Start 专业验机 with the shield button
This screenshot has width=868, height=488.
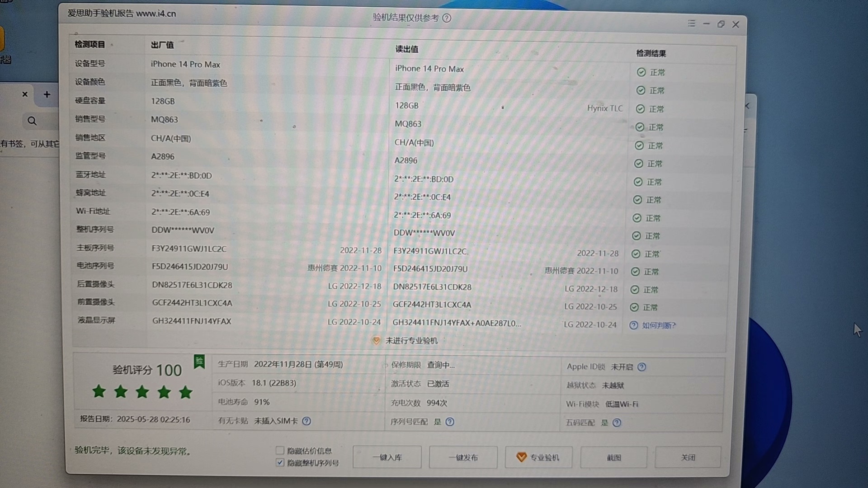click(x=538, y=457)
